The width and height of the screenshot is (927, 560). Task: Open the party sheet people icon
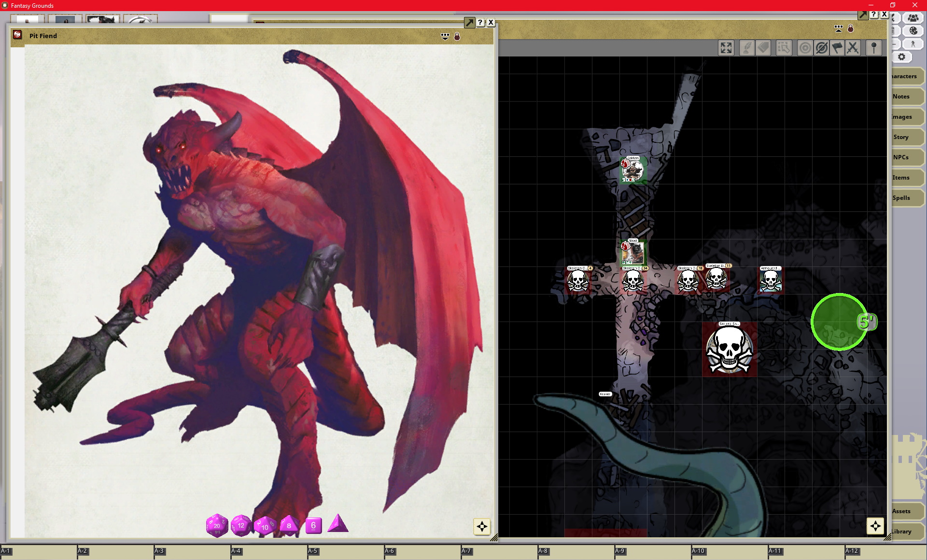tap(913, 18)
